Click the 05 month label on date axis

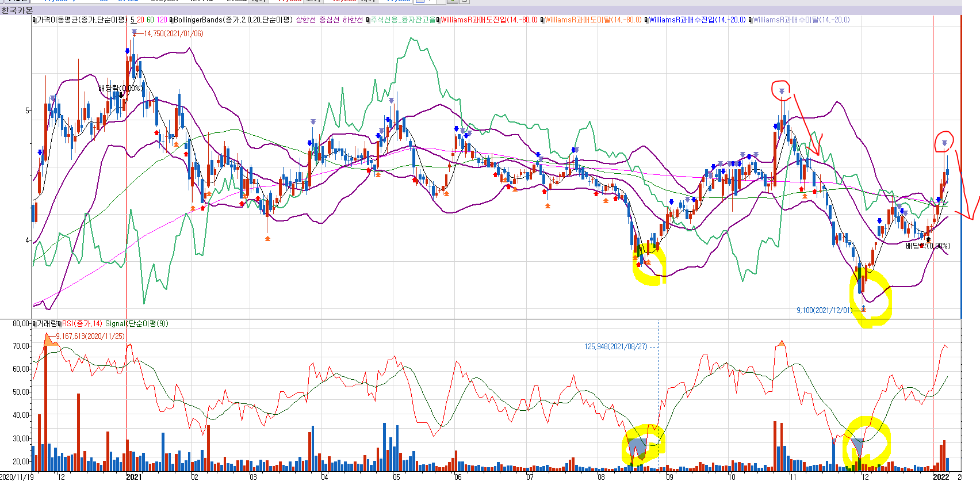(396, 476)
